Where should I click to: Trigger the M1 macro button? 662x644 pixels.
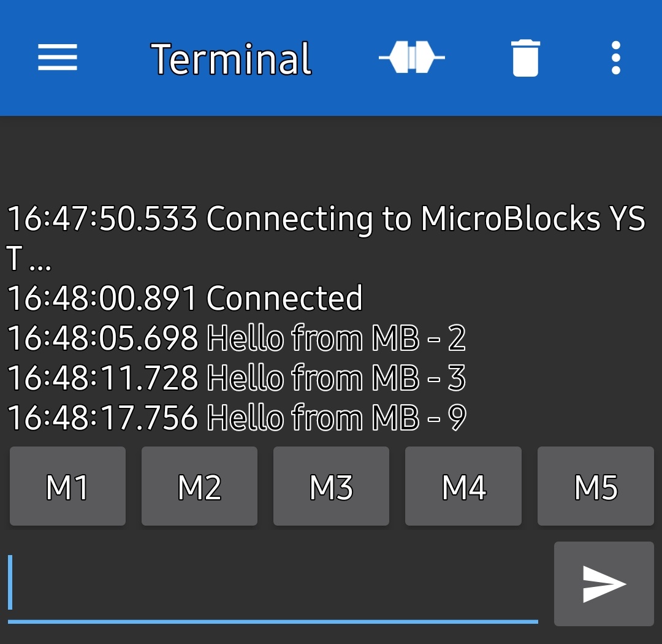(67, 487)
